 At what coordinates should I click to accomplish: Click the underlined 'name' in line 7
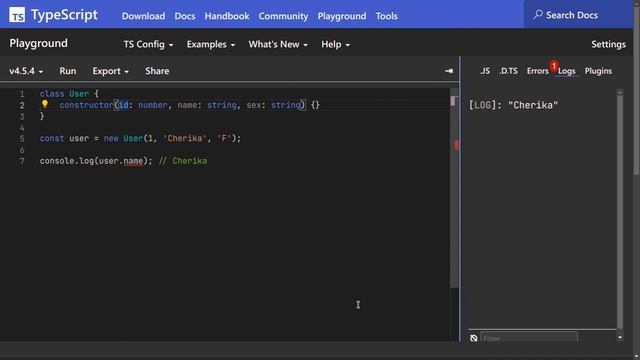coord(133,161)
